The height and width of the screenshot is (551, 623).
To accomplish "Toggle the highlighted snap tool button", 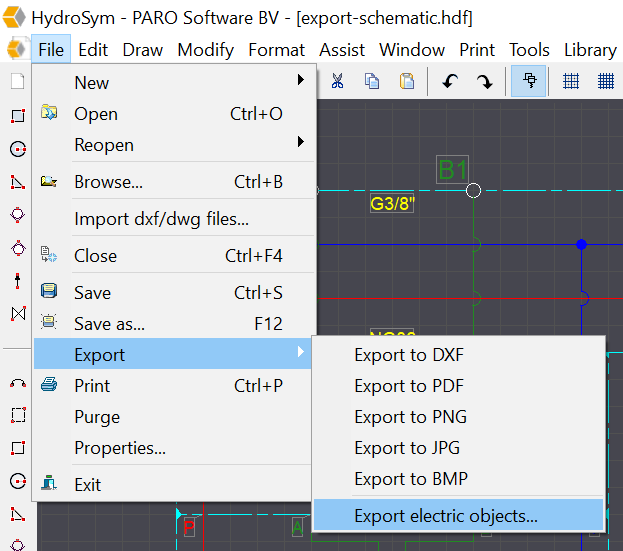I will click(x=528, y=81).
